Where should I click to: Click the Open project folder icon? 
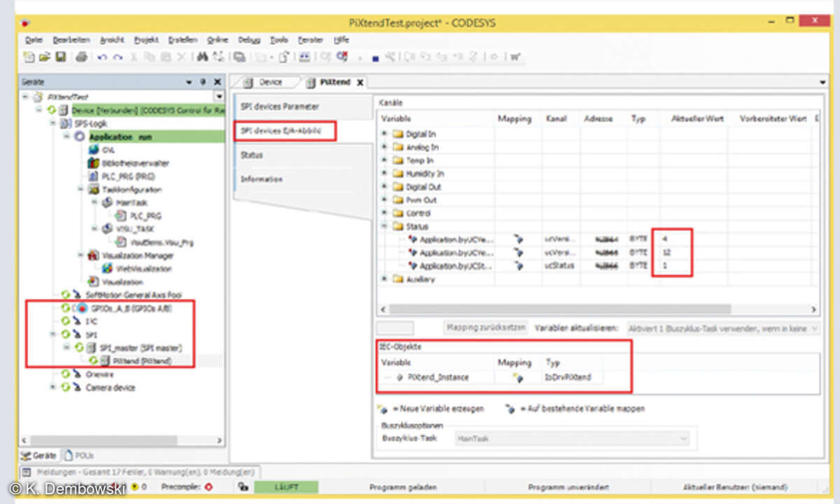point(45,57)
